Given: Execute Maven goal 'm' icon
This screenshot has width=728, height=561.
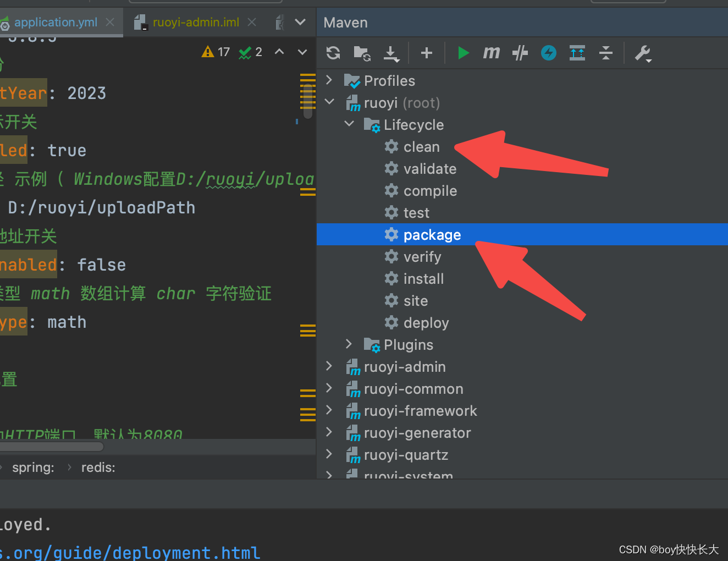Looking at the screenshot, I should pos(492,53).
